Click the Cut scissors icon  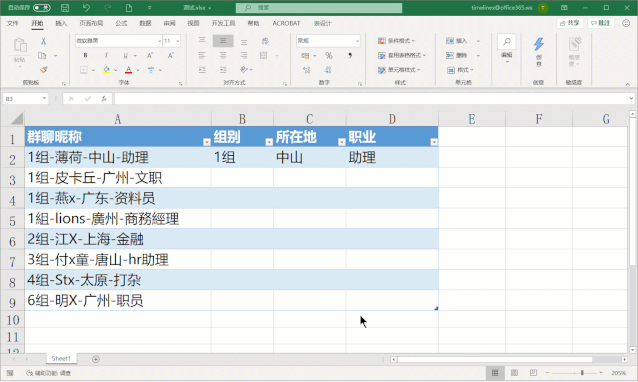tap(44, 41)
